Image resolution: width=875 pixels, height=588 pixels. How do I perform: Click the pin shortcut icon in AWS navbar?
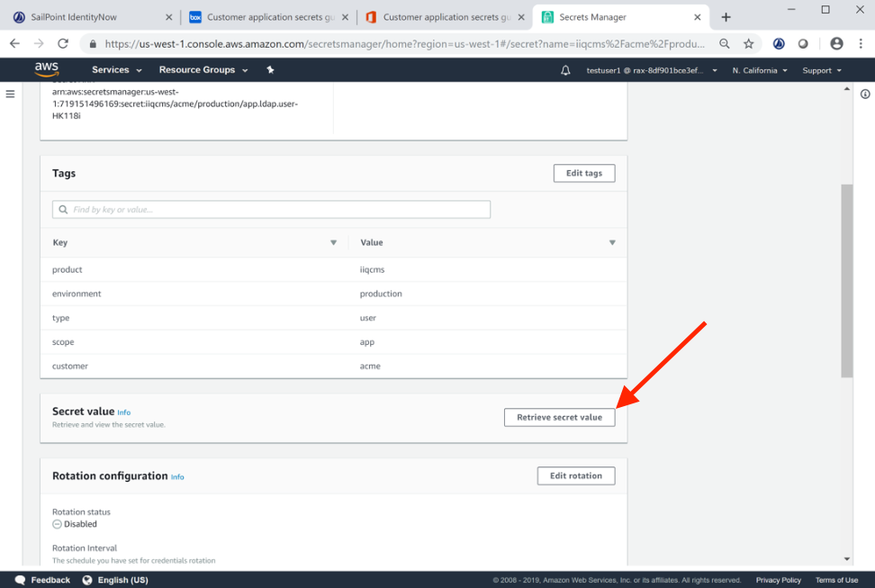(x=270, y=70)
